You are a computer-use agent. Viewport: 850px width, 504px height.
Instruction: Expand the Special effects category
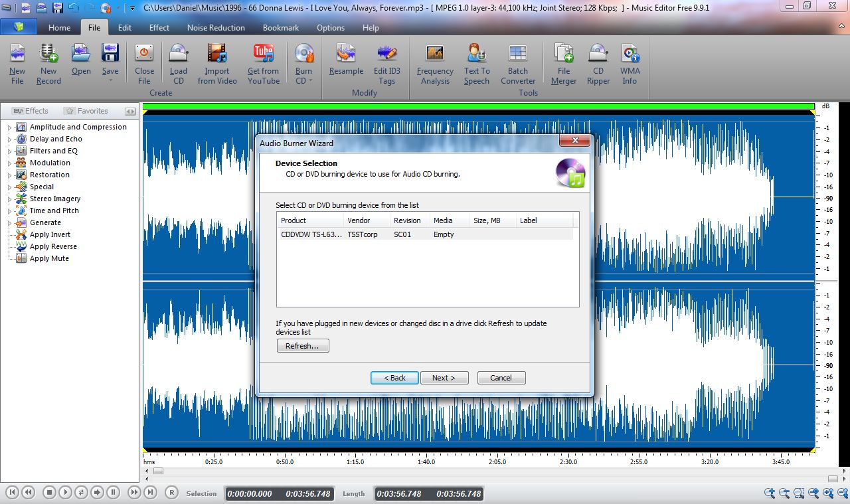[9, 187]
